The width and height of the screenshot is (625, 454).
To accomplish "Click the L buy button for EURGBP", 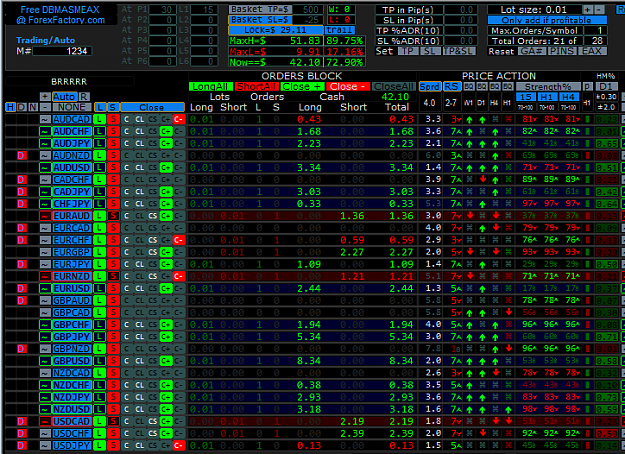I will click(99, 252).
